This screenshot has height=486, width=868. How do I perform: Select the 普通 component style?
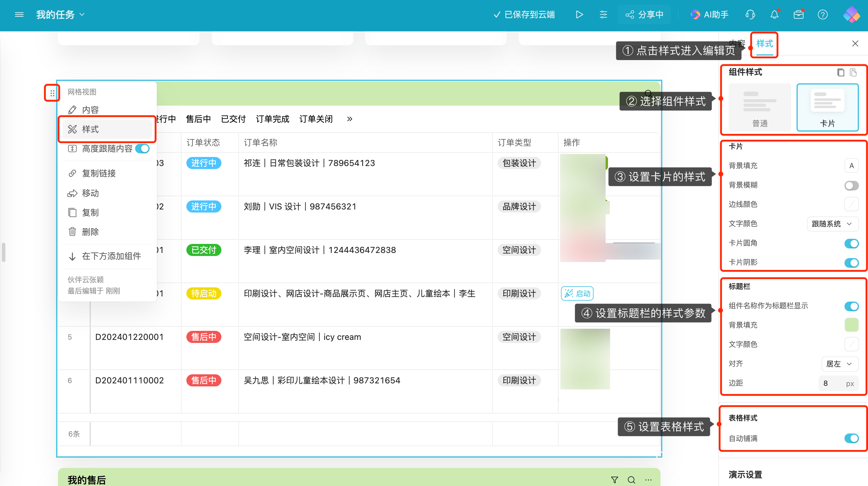(x=759, y=107)
